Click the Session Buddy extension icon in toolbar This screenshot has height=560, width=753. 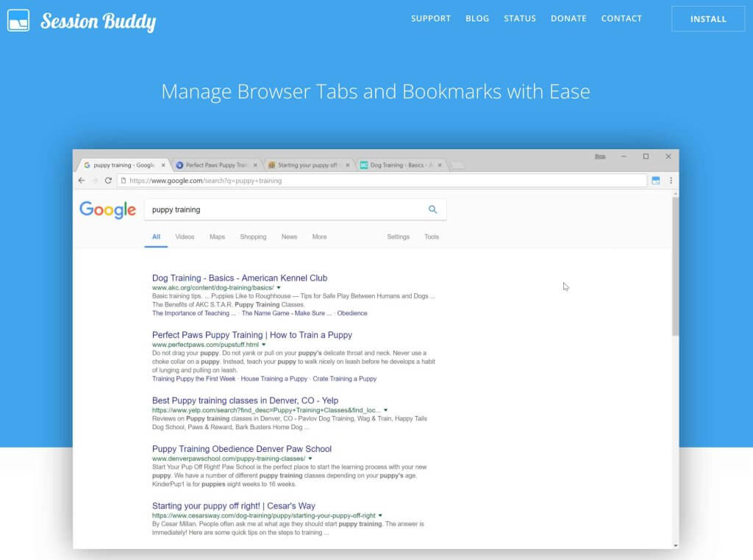656,180
